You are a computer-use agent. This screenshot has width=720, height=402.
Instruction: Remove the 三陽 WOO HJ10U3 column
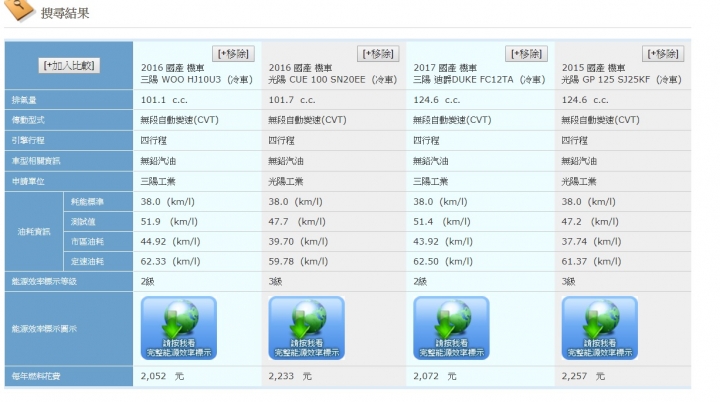233,54
